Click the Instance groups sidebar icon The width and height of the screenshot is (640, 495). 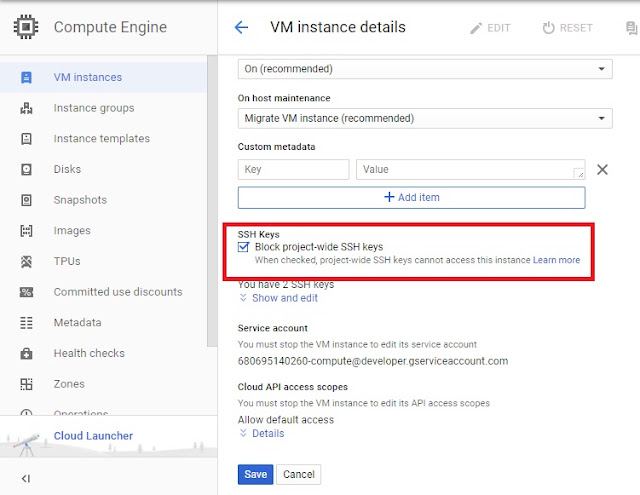click(x=26, y=108)
